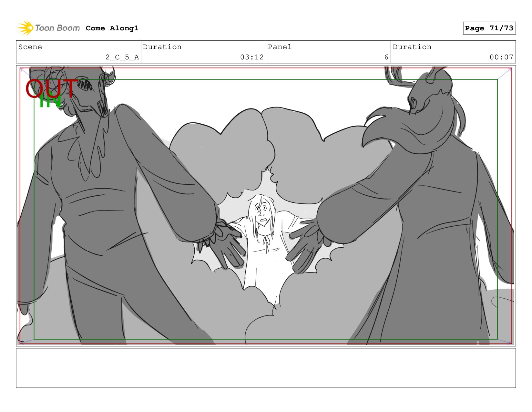532x412 pixels.
Task: Click the 'Duration' label beside Panel
Action: pos(412,47)
